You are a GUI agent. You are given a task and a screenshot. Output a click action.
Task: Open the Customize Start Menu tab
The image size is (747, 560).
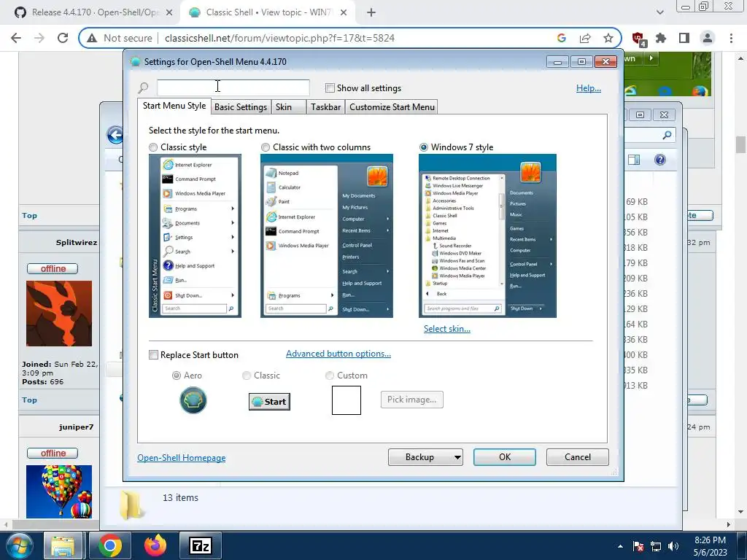click(x=392, y=106)
